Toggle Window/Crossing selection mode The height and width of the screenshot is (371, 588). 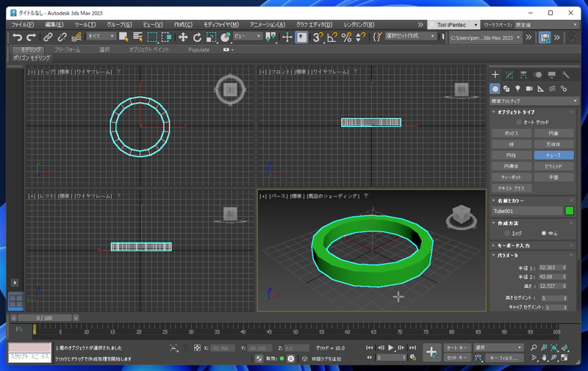click(x=167, y=37)
